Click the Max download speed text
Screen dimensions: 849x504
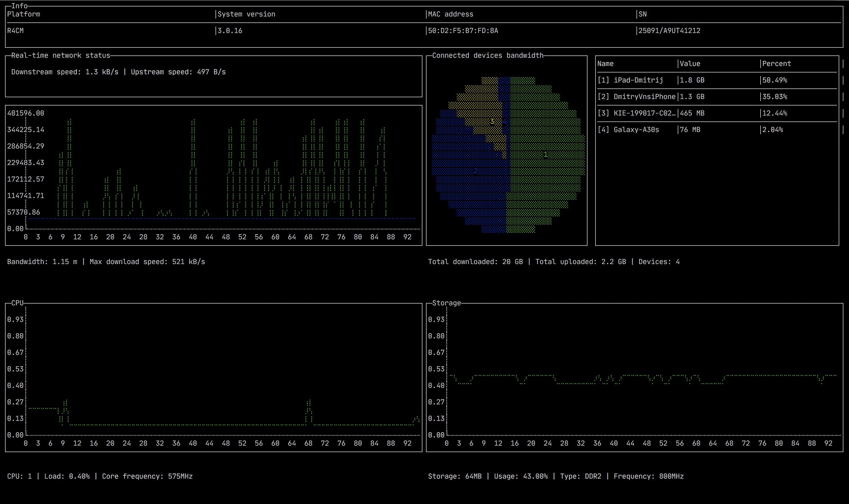[x=147, y=262]
